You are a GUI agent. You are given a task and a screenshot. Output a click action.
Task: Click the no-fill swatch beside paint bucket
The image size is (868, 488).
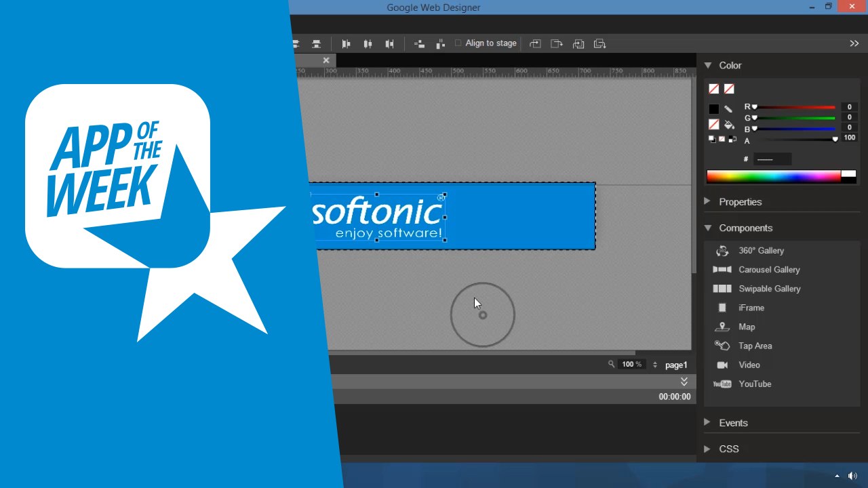[713, 125]
